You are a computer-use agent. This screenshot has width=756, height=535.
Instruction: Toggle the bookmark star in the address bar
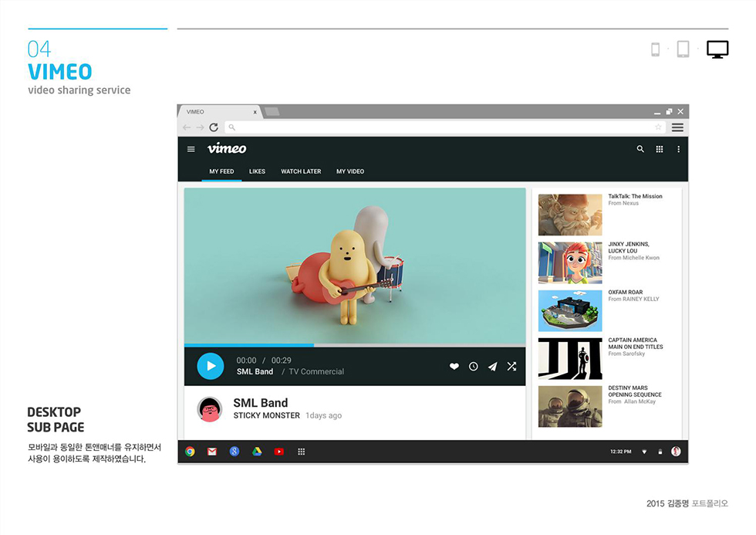(658, 127)
